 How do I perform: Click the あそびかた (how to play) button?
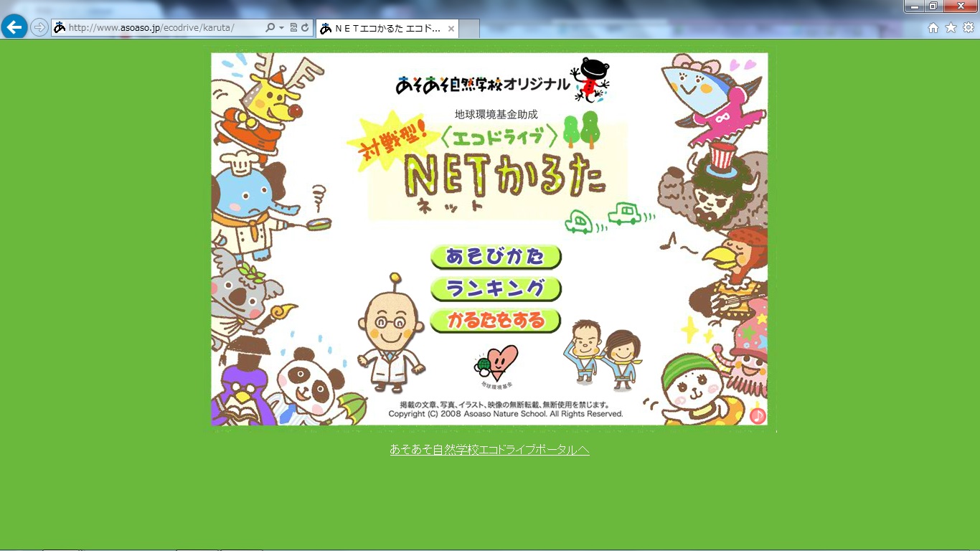point(496,257)
